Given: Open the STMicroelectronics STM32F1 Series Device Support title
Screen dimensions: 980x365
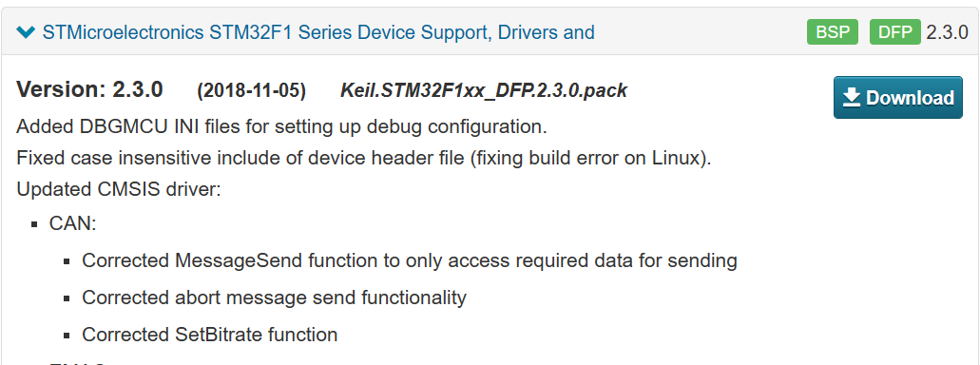Looking at the screenshot, I should [318, 32].
